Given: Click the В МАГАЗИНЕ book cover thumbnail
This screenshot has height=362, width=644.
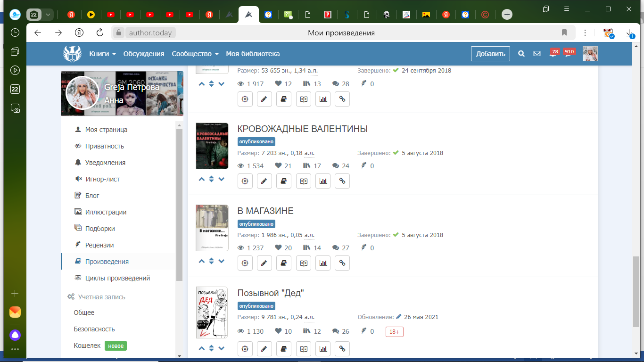Looking at the screenshot, I should point(212,228).
